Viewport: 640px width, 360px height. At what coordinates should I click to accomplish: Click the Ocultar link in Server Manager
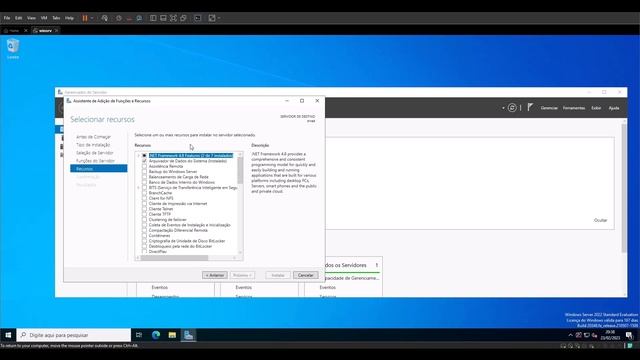pyautogui.click(x=600, y=220)
